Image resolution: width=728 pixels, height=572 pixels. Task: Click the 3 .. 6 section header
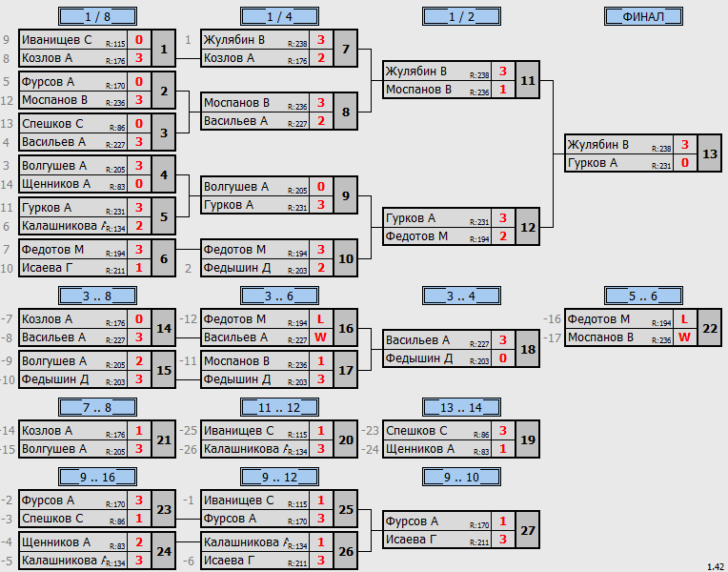coord(279,296)
